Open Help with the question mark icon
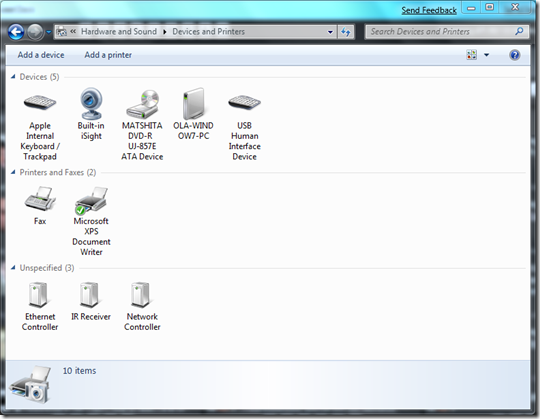540x419 pixels. (x=515, y=55)
